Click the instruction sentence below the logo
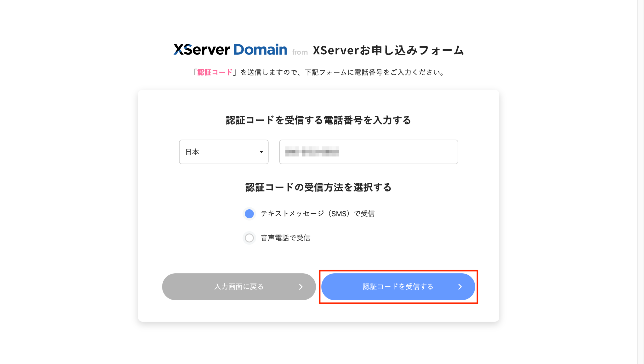This screenshot has width=644, height=364. coord(318,73)
